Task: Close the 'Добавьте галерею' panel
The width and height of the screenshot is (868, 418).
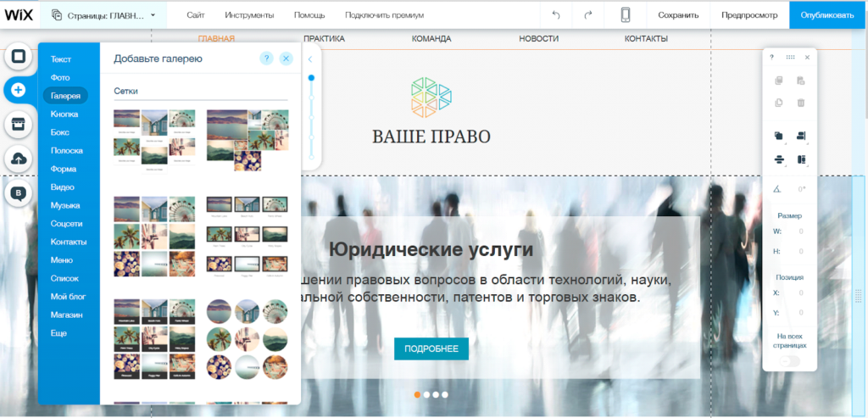Action: [x=287, y=59]
